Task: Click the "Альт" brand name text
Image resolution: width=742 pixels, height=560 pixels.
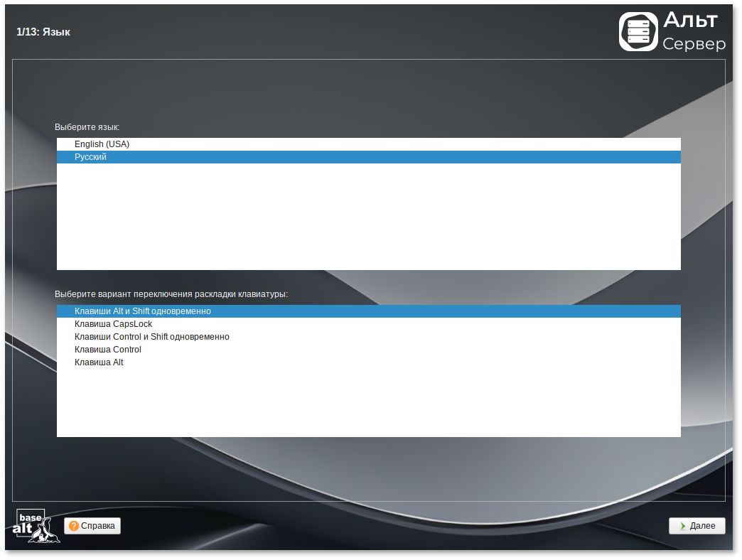Action: point(690,20)
